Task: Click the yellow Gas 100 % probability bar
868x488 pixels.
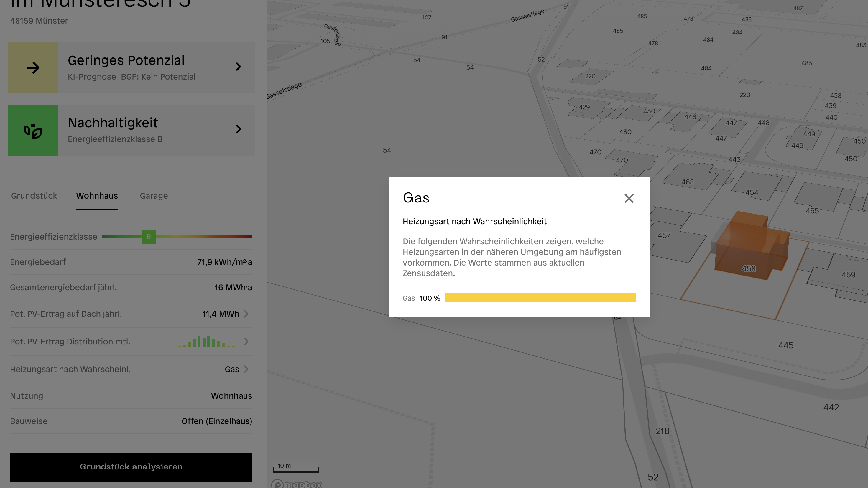Action: pos(540,297)
